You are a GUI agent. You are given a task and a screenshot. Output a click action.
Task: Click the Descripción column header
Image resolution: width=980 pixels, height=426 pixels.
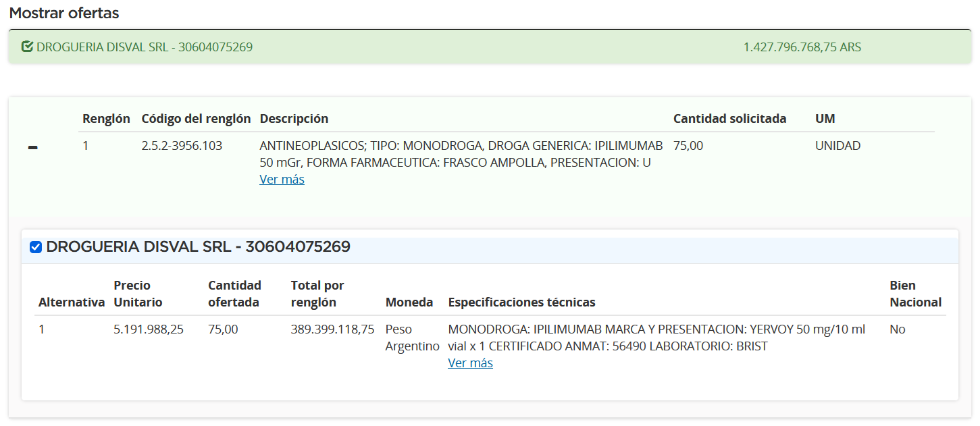coord(294,119)
